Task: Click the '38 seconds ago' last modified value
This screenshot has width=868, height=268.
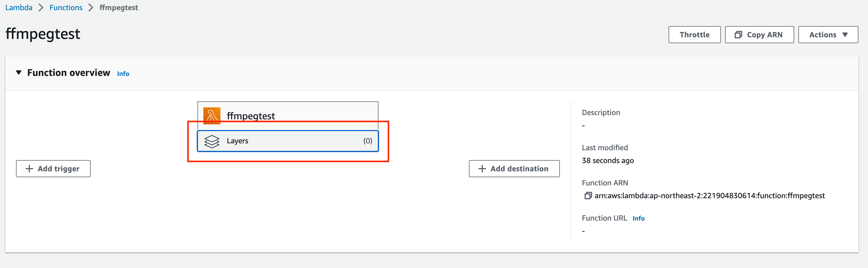Action: pyautogui.click(x=608, y=161)
